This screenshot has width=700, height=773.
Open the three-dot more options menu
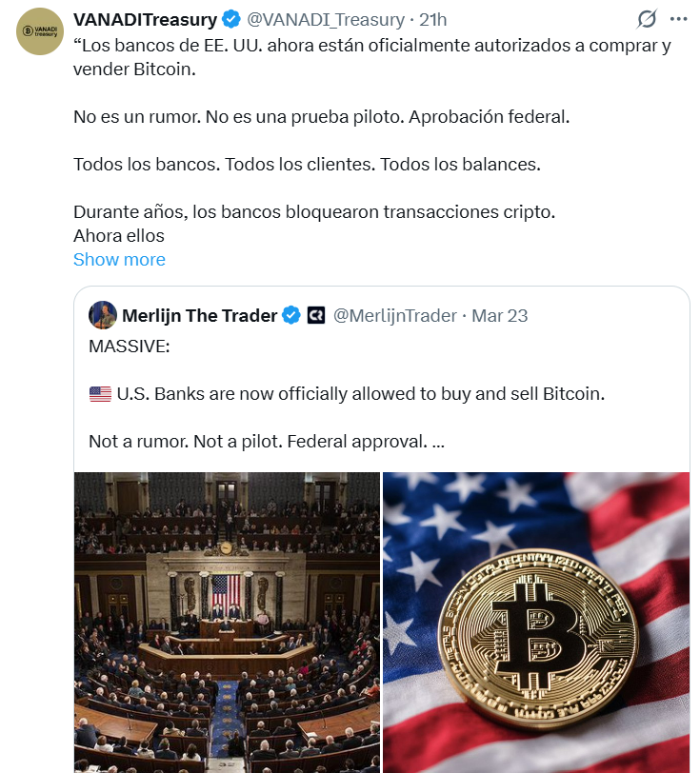click(x=678, y=19)
